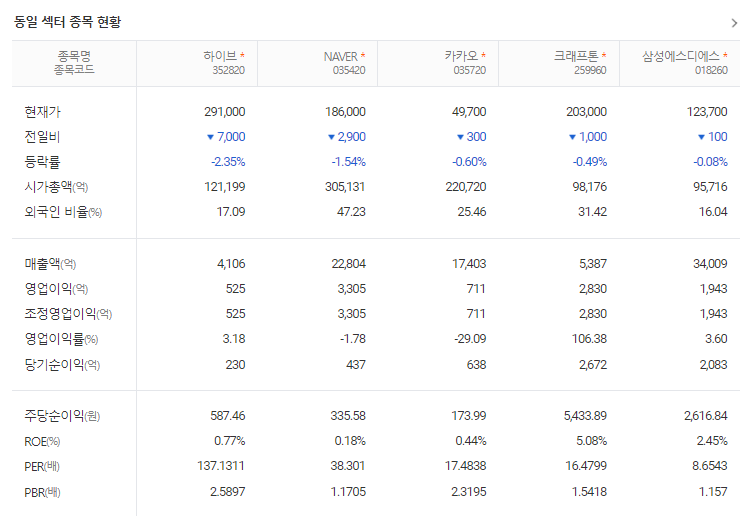This screenshot has width=741, height=516.
Task: Click 하이브 current price 291,000
Action: (224, 112)
